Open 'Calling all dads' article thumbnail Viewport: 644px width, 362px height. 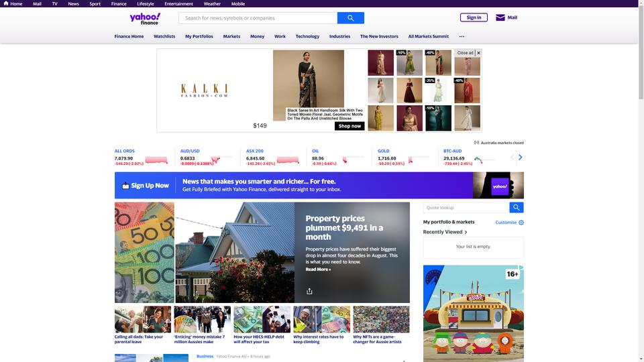coord(142,319)
